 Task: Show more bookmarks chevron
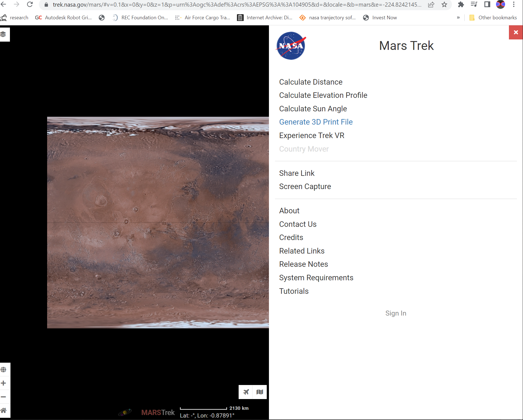point(458,18)
